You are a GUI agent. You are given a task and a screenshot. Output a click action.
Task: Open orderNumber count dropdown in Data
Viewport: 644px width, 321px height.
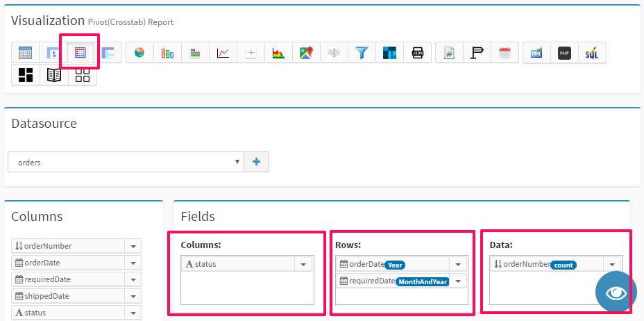point(612,265)
